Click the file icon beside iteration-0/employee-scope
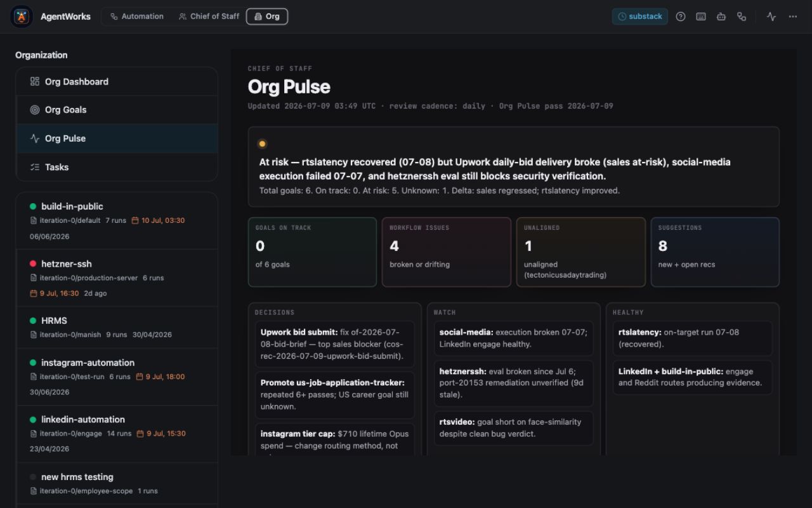Viewport: 812px width, 508px height. click(x=34, y=491)
